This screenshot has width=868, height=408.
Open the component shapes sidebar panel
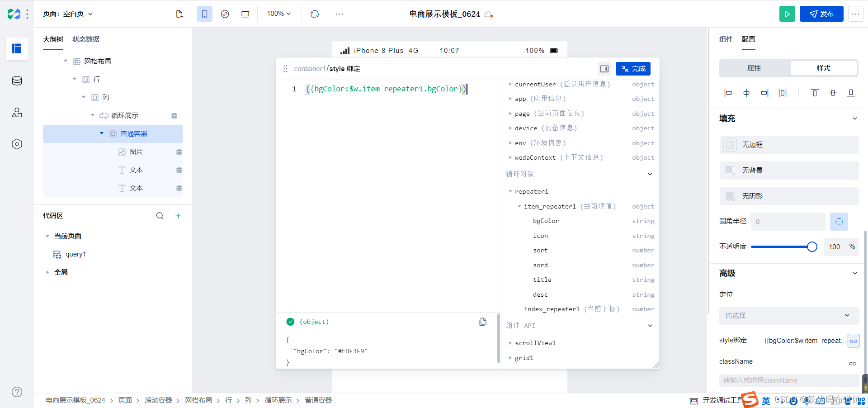[x=17, y=113]
